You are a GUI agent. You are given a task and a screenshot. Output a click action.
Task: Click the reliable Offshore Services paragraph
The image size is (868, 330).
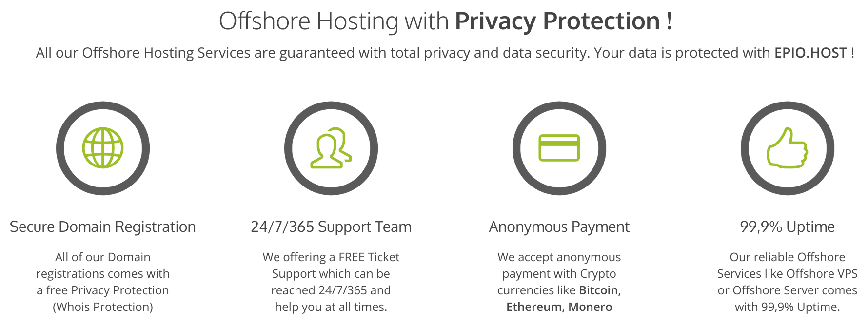tap(788, 282)
